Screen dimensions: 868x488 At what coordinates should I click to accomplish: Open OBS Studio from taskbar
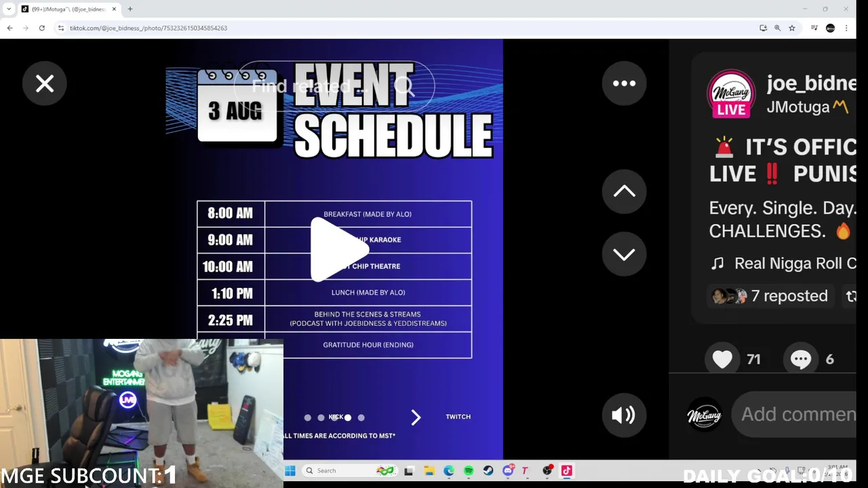(547, 471)
